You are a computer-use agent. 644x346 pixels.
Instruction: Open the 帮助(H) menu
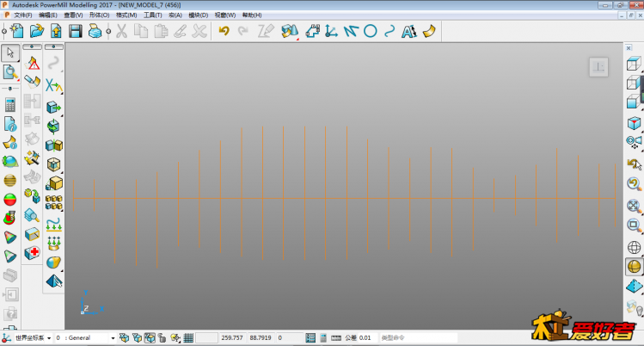(x=252, y=15)
